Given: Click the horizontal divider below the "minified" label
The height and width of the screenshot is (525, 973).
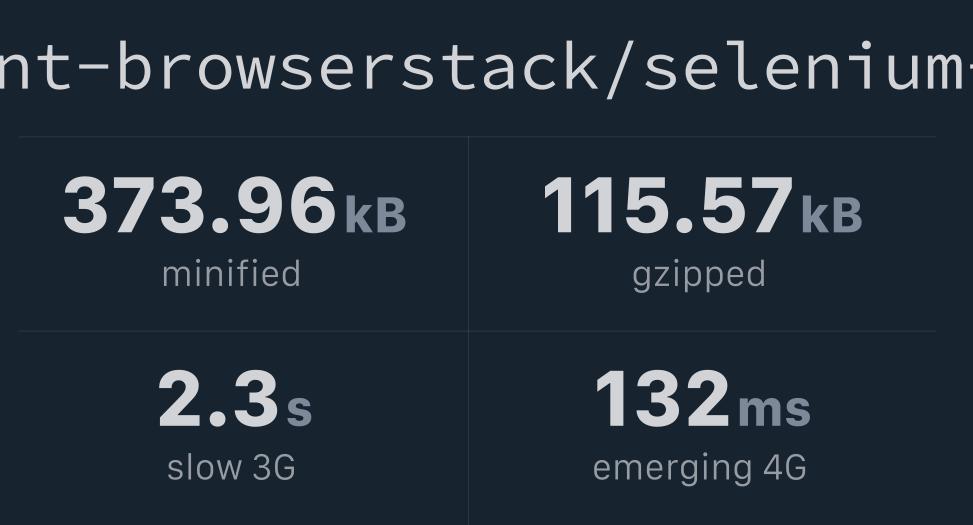Looking at the screenshot, I should [x=240, y=331].
